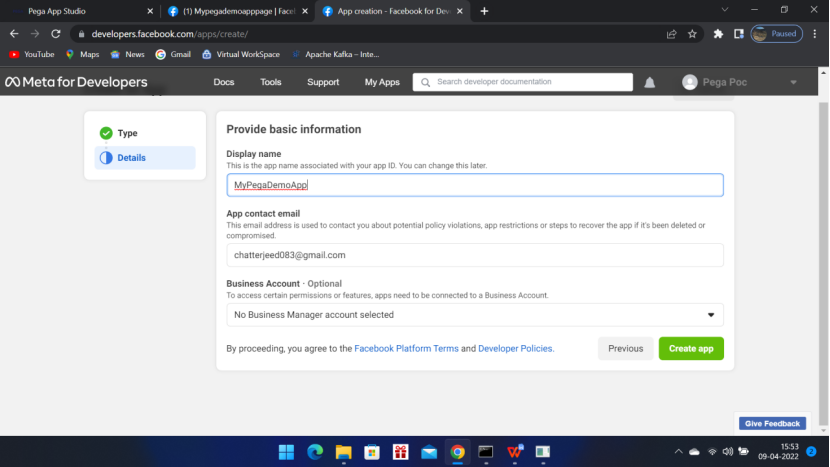Viewport: 830px width, 467px height.
Task: Open the share page icon in address bar
Action: click(672, 34)
